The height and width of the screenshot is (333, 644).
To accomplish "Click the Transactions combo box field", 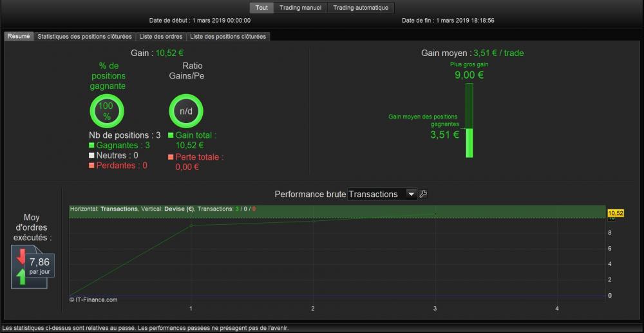I will pos(383,195).
